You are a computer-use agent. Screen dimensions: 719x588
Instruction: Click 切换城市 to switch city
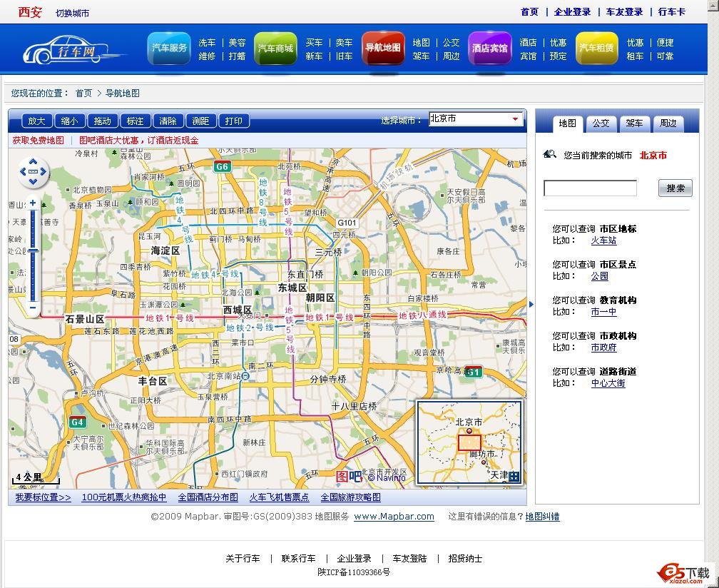pyautogui.click(x=73, y=13)
